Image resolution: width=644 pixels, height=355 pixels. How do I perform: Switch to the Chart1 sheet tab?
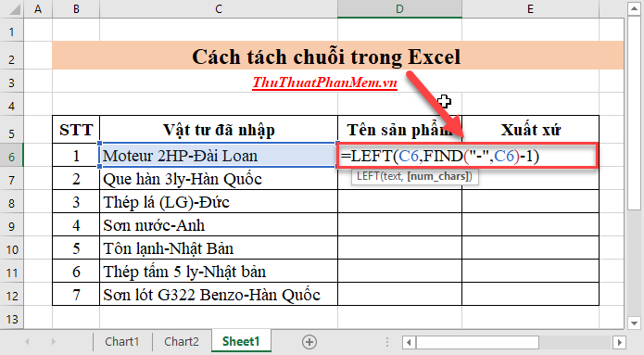click(122, 342)
